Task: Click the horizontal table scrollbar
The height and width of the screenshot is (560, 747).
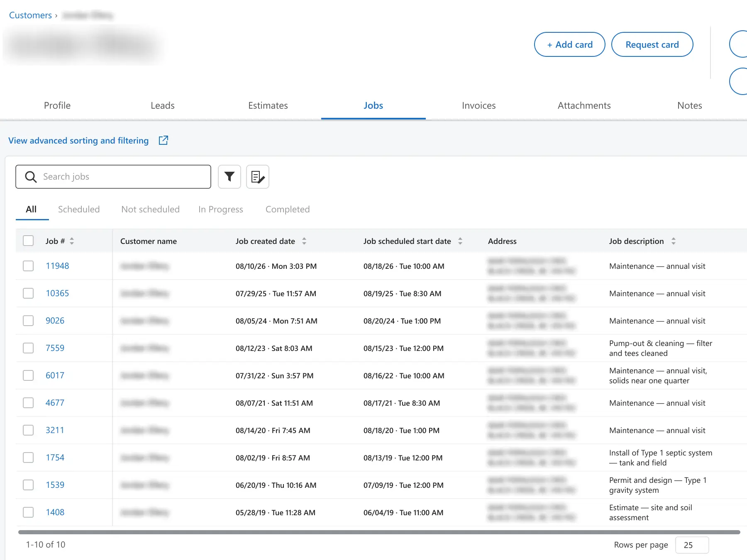Action: pos(379,532)
